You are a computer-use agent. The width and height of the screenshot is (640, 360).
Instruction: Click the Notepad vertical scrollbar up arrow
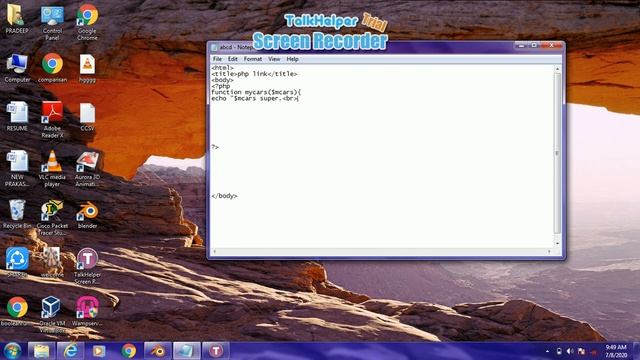(558, 69)
